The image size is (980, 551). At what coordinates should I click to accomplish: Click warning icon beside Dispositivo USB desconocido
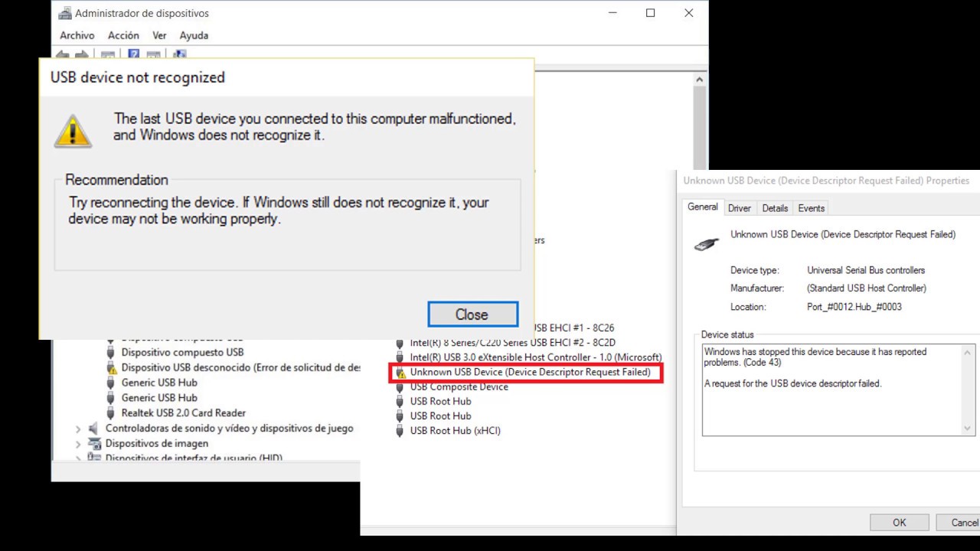(112, 367)
